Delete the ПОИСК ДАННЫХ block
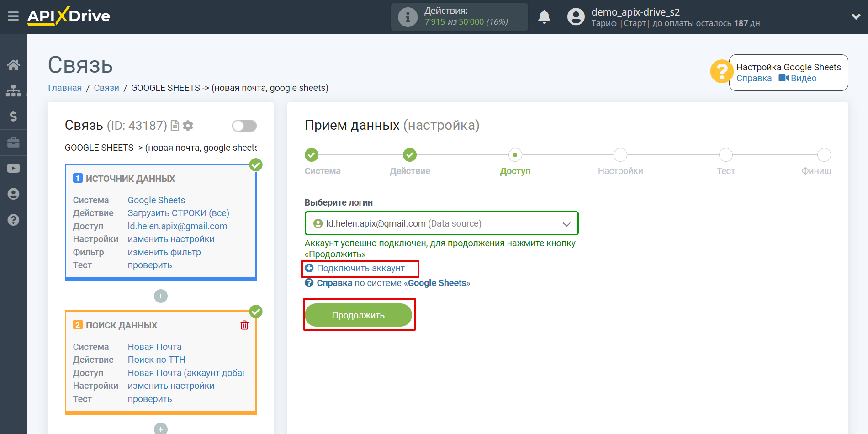Image resolution: width=868 pixels, height=434 pixels. 244,325
